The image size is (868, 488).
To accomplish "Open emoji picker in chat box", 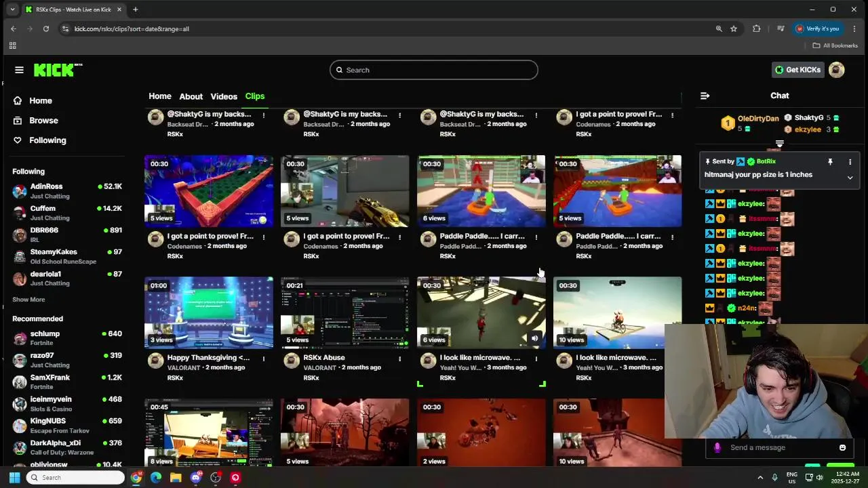I will pos(842,447).
